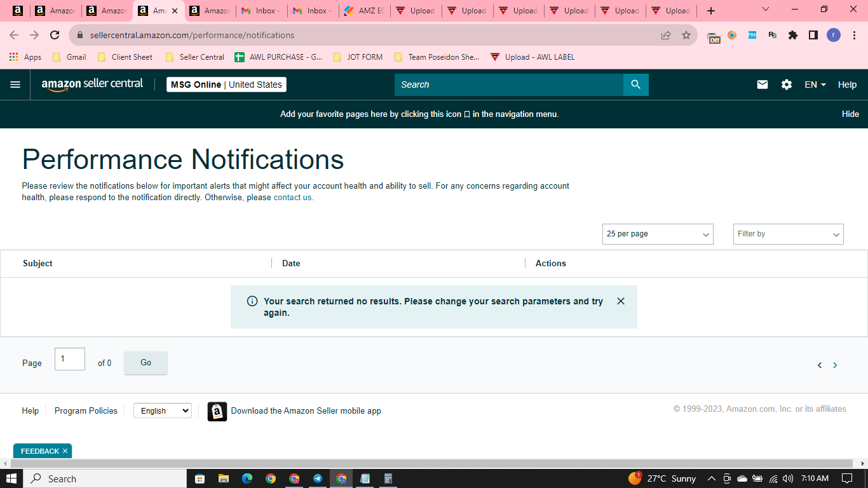View site information via the lock icon

(80, 36)
